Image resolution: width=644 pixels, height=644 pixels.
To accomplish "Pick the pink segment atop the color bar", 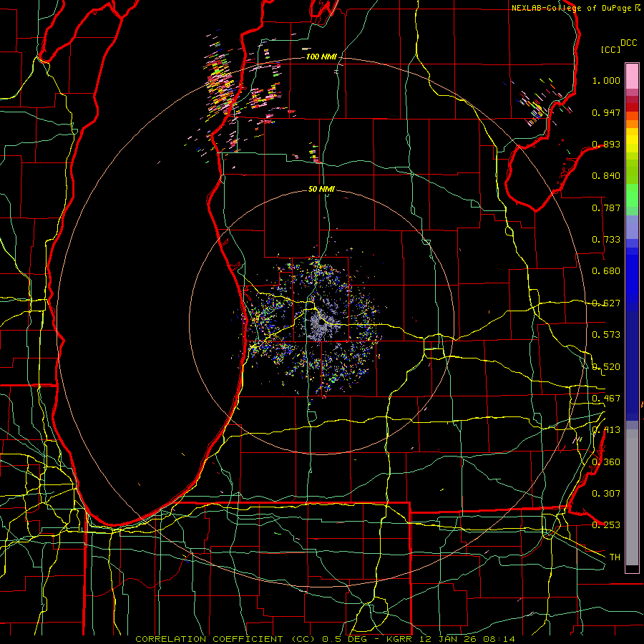I will pos(632,76).
